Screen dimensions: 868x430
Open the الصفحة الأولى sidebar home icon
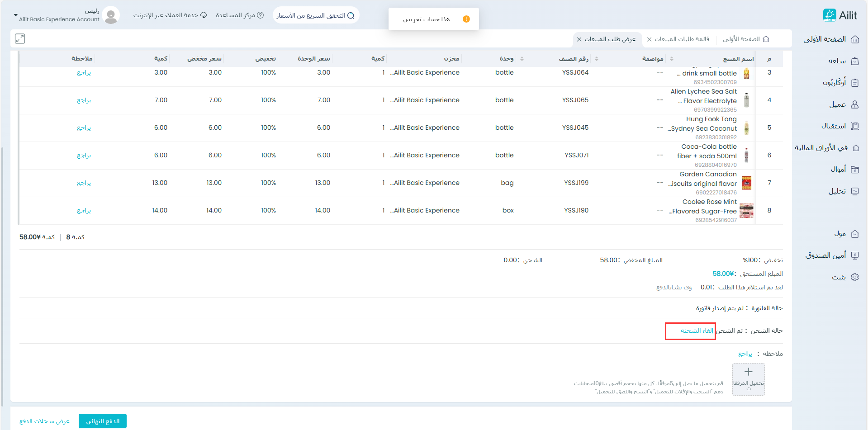coord(854,39)
